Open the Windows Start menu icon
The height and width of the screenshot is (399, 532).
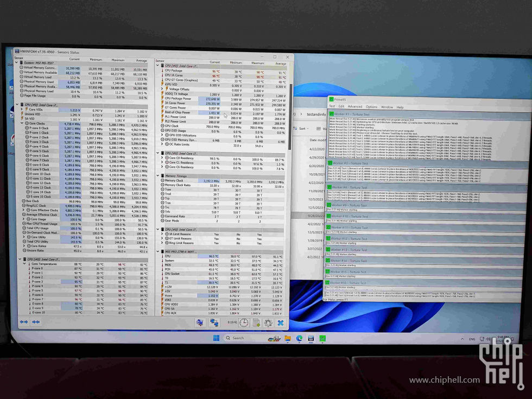click(216, 338)
